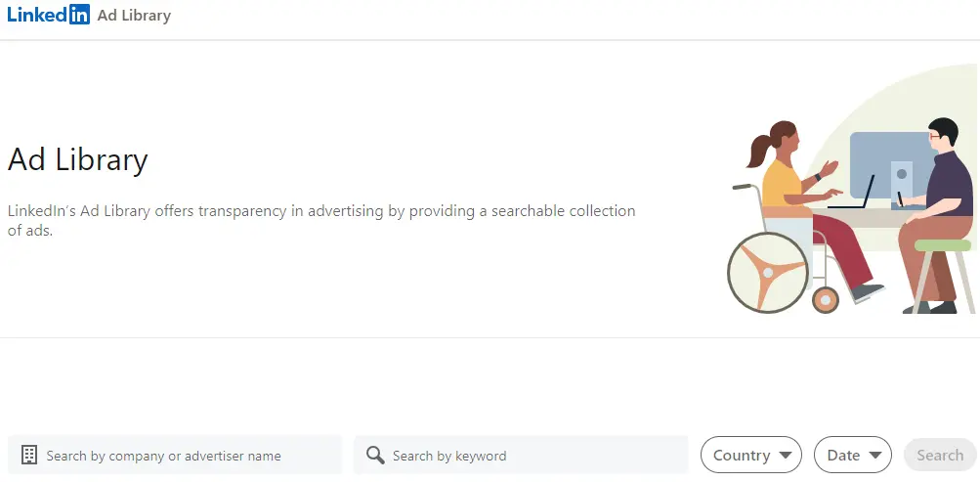Focus the company or advertiser name field
The height and width of the screenshot is (482, 980).
coord(186,456)
